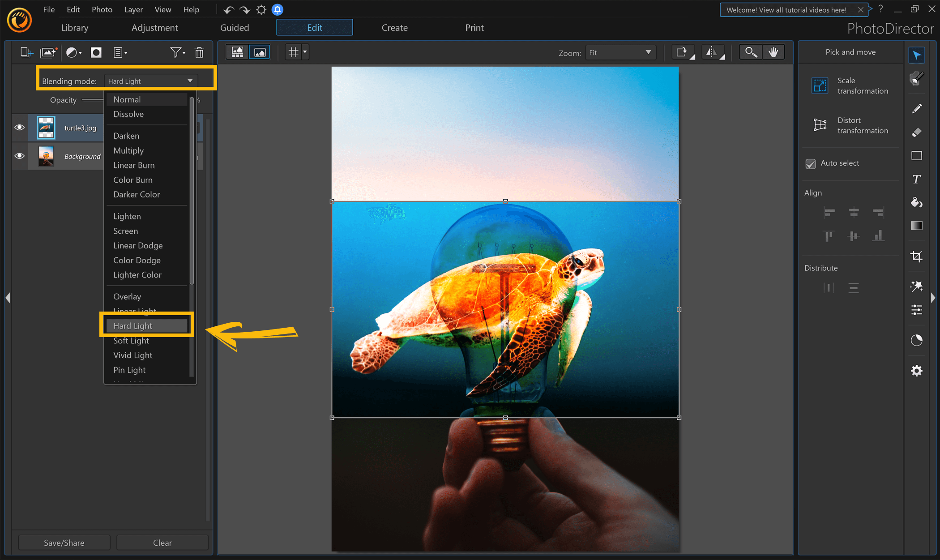This screenshot has width=940, height=560.
Task: Collapse the left panel arrow
Action: [x=8, y=298]
